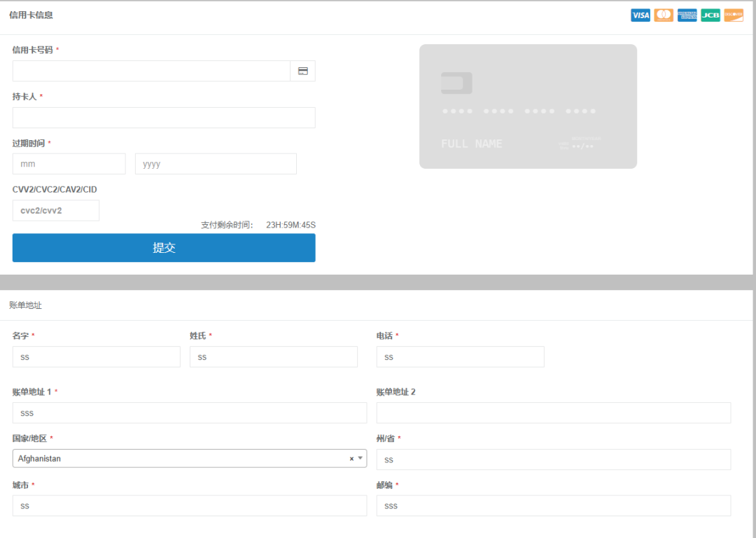Click the American Express logo icon
This screenshot has height=538, width=756.
687,15
